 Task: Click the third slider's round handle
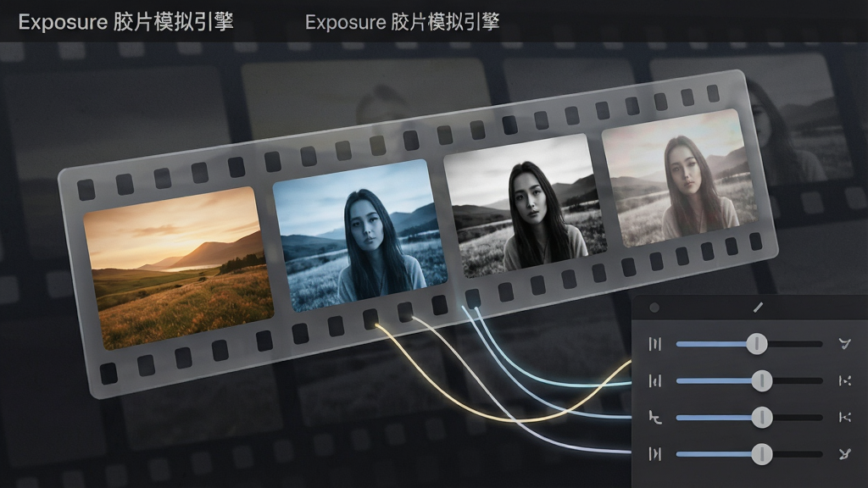[x=762, y=417]
